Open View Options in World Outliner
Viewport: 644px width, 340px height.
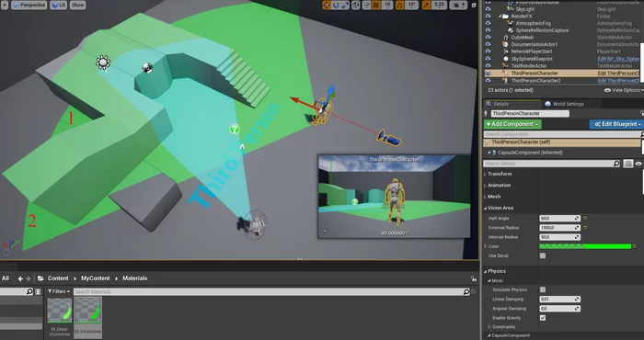(x=624, y=90)
